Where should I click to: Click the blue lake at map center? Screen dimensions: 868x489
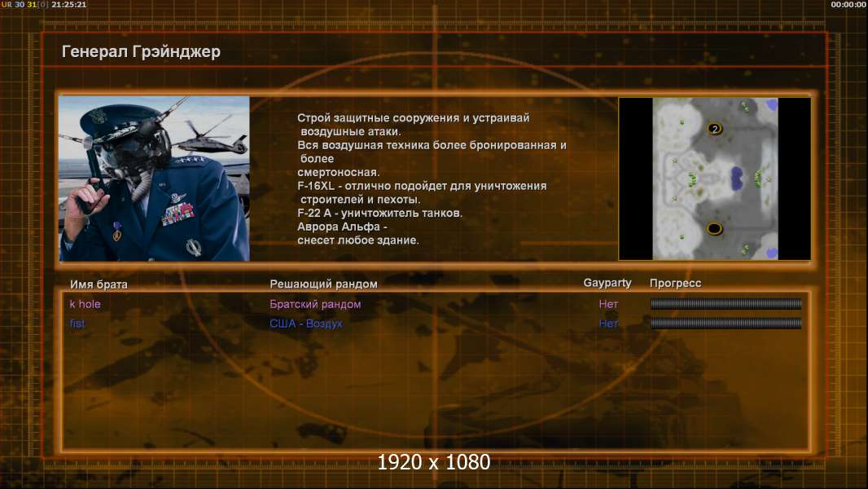(x=736, y=178)
